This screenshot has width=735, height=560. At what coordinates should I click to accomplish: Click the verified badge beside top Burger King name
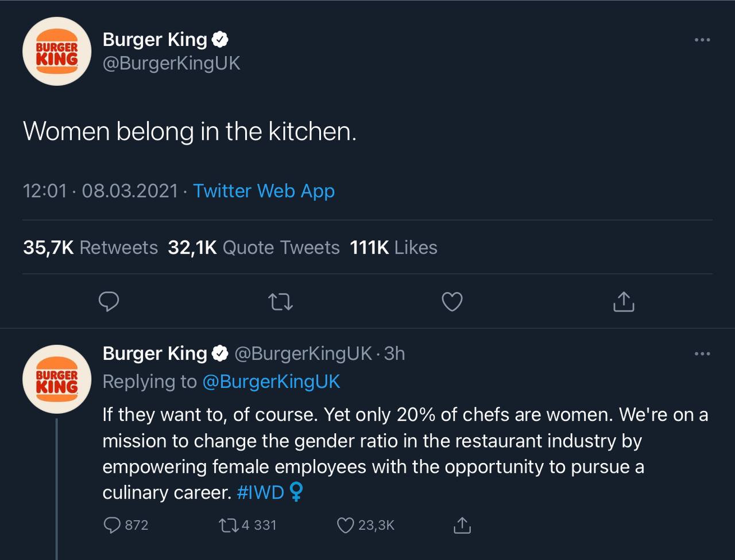click(x=220, y=40)
